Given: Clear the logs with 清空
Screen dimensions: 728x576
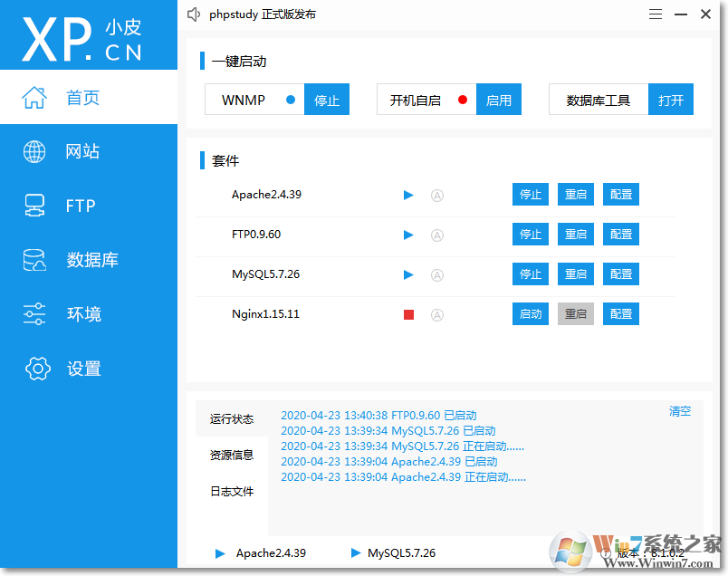Looking at the screenshot, I should coord(679,410).
